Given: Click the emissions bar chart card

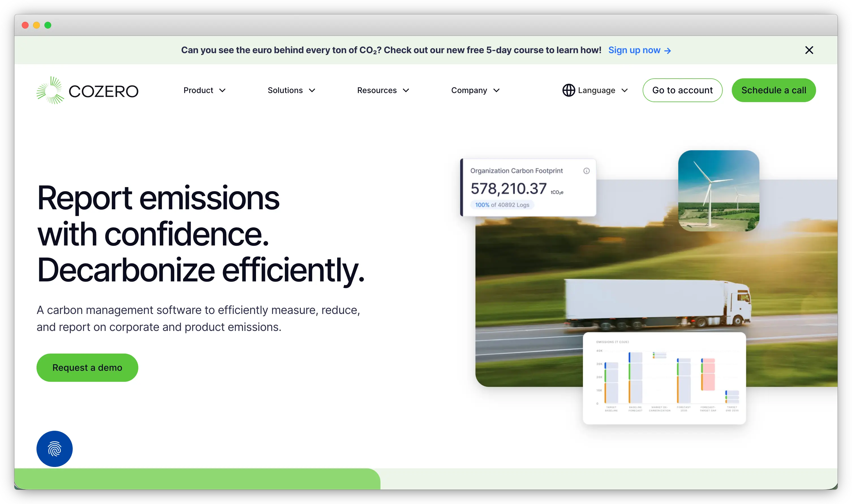Looking at the screenshot, I should click(x=664, y=378).
